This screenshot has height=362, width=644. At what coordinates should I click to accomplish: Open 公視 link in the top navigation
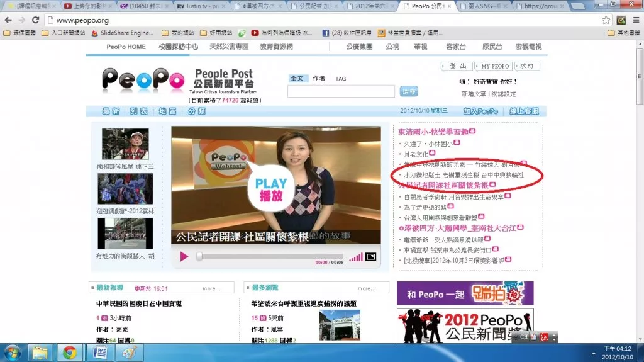(x=392, y=47)
